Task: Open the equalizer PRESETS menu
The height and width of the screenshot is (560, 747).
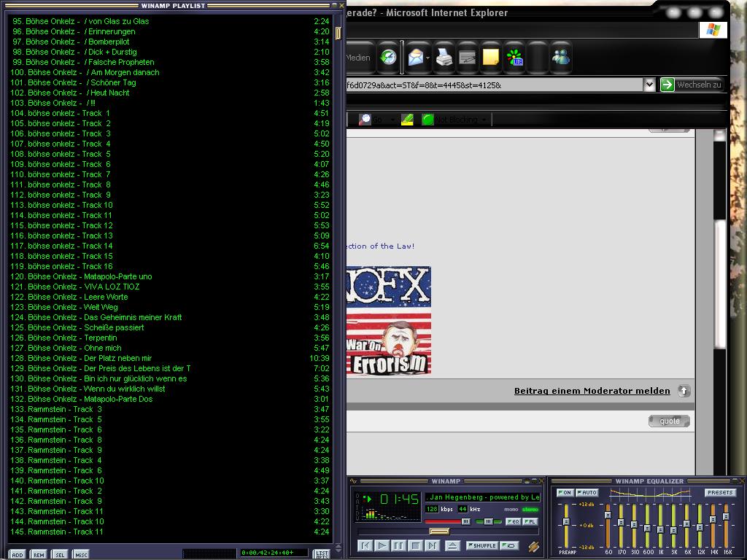Action: pos(720,492)
